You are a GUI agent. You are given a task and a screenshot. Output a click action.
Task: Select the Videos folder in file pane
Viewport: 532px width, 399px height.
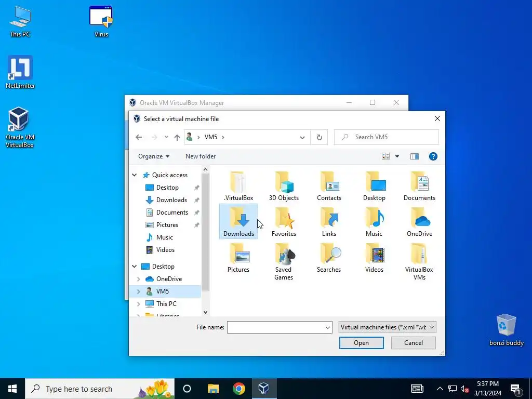tap(374, 258)
